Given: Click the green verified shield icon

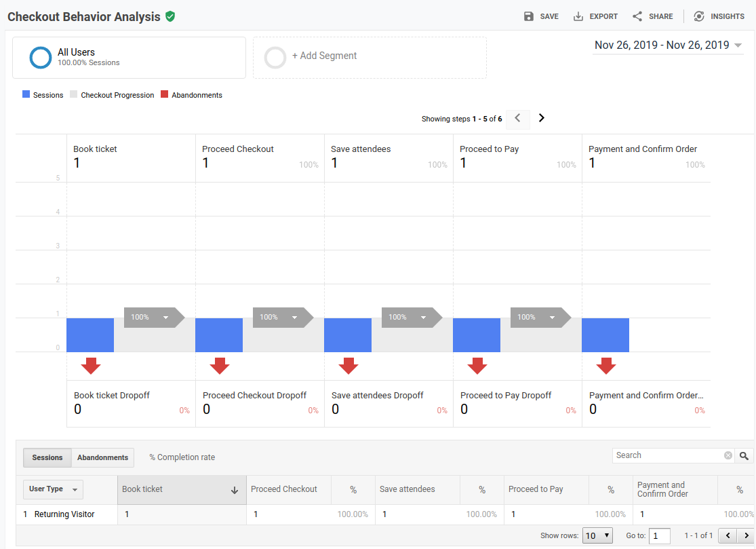Looking at the screenshot, I should (x=170, y=16).
